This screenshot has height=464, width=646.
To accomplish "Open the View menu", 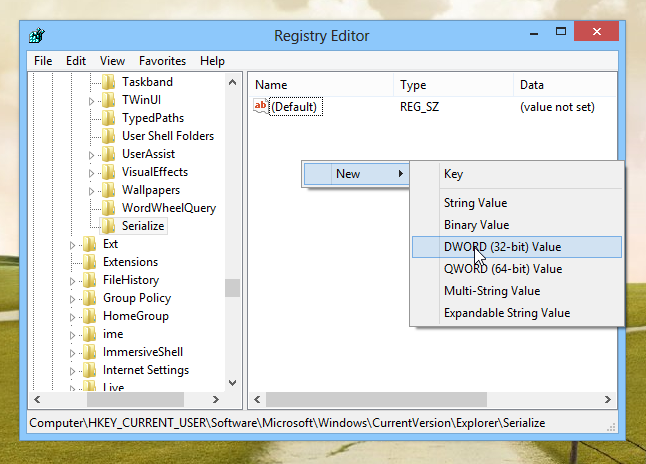I will click(112, 61).
